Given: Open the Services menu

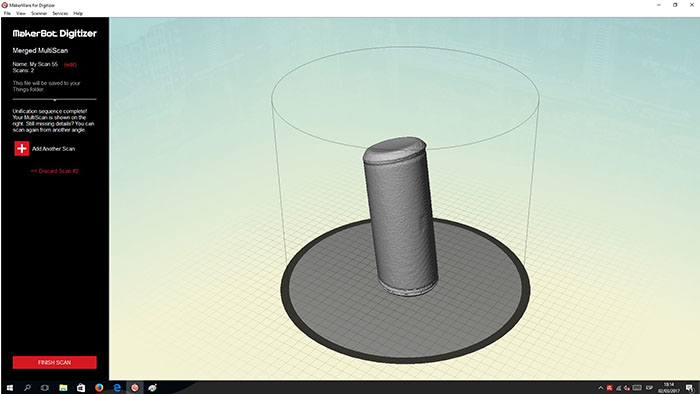Looking at the screenshot, I should pyautogui.click(x=60, y=13).
